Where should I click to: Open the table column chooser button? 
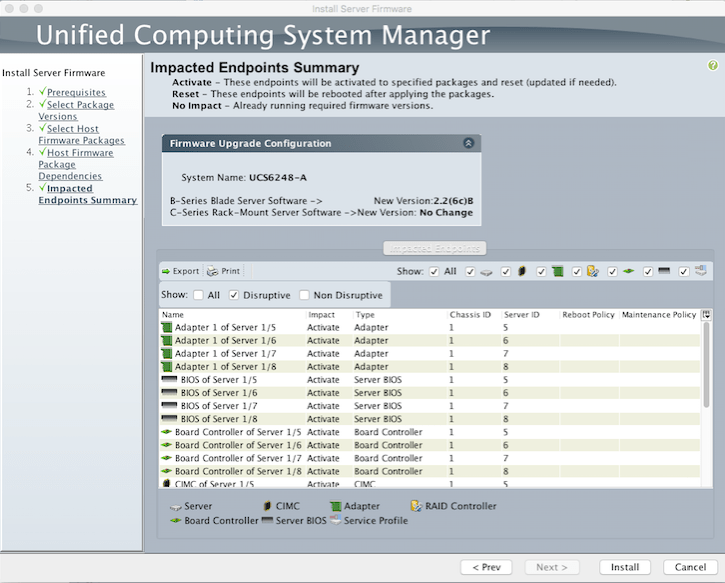point(707,315)
